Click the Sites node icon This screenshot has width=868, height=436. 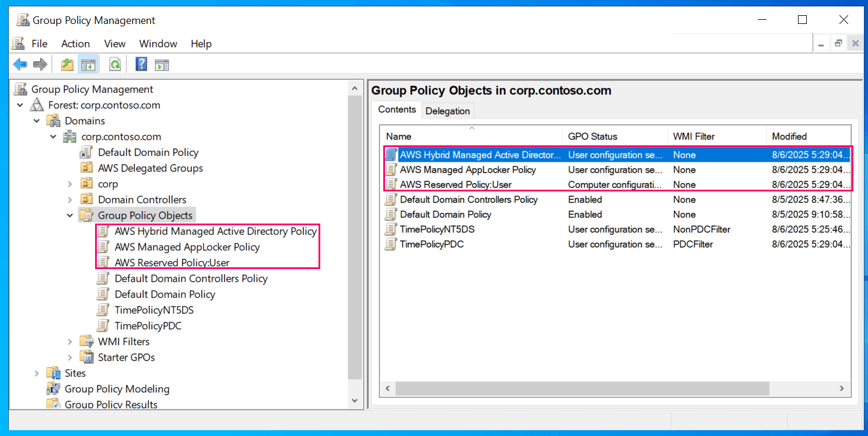53,373
